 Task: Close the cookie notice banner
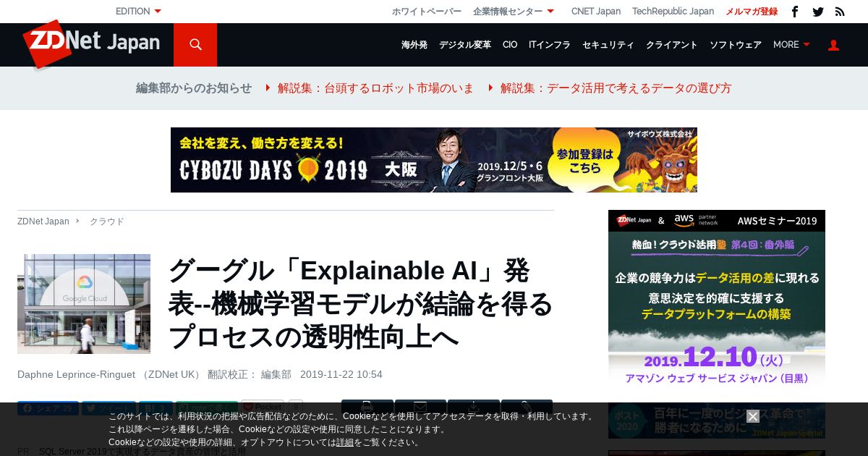(x=753, y=416)
